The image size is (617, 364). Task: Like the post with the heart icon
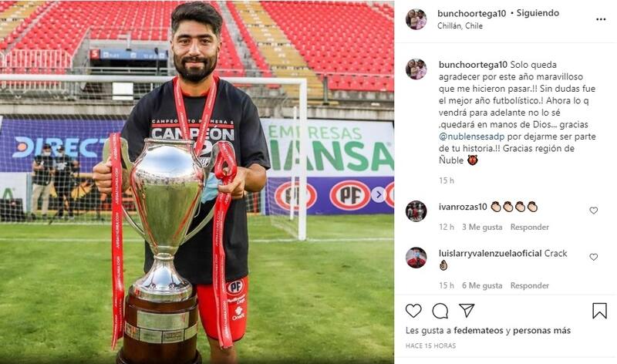tap(413, 311)
